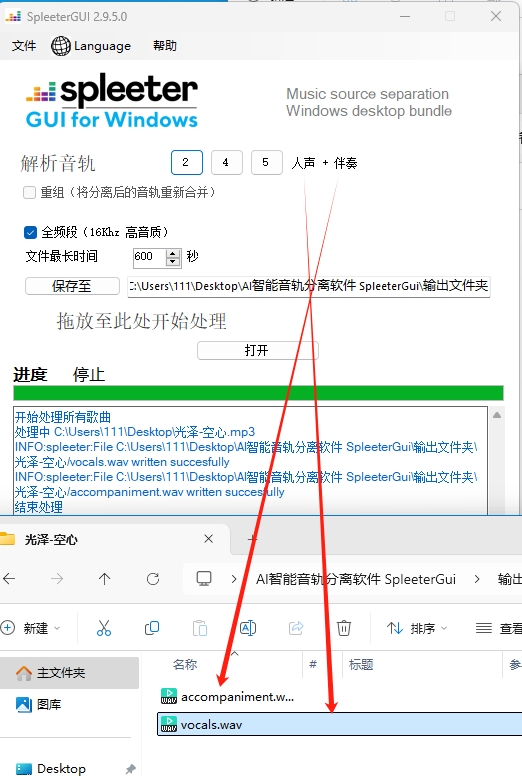Open the 查看 view menu
The height and width of the screenshot is (776, 522).
pos(499,629)
